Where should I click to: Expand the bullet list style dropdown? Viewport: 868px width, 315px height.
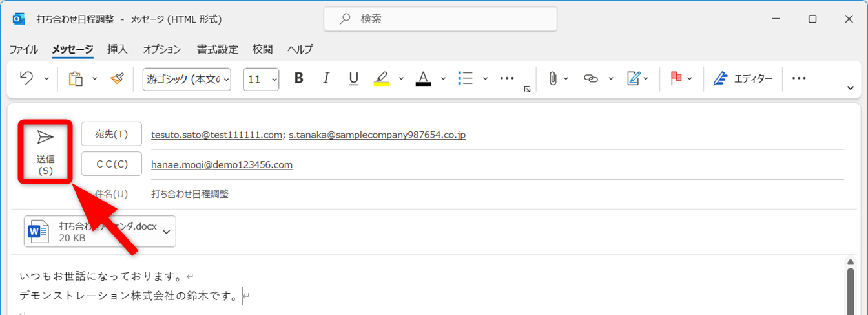485,79
